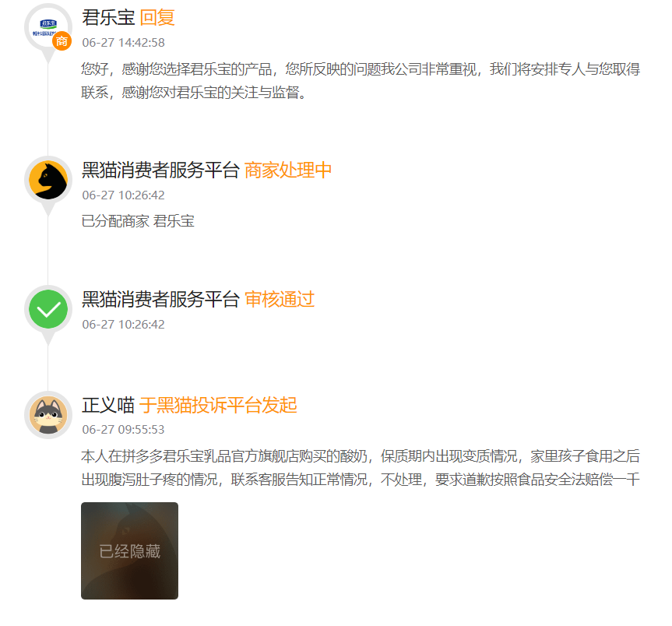Open the 正义喵 username link
The width and height of the screenshot is (672, 626).
(x=108, y=405)
